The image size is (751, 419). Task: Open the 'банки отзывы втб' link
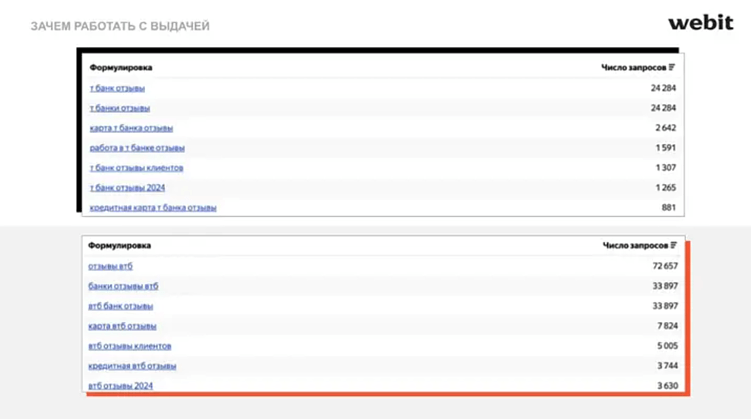click(x=123, y=286)
